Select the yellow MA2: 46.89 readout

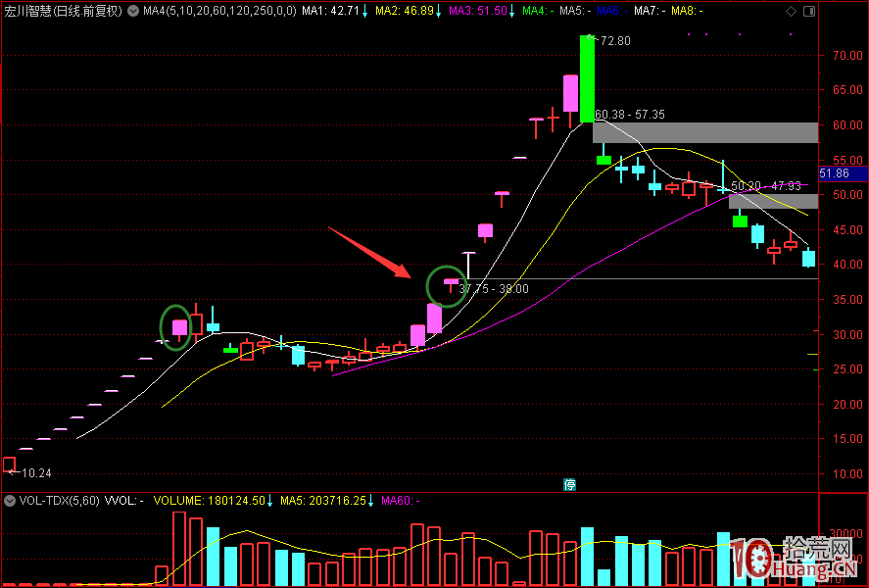(405, 11)
